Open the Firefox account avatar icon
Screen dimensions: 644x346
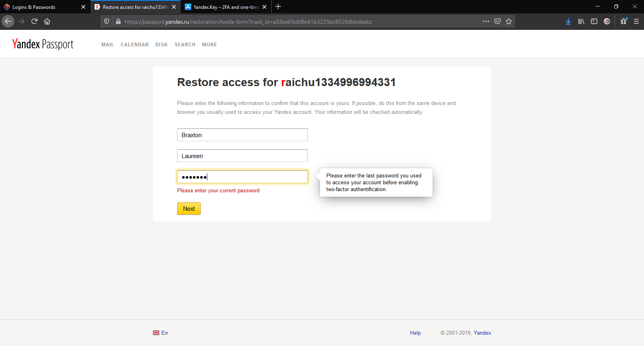(x=607, y=21)
